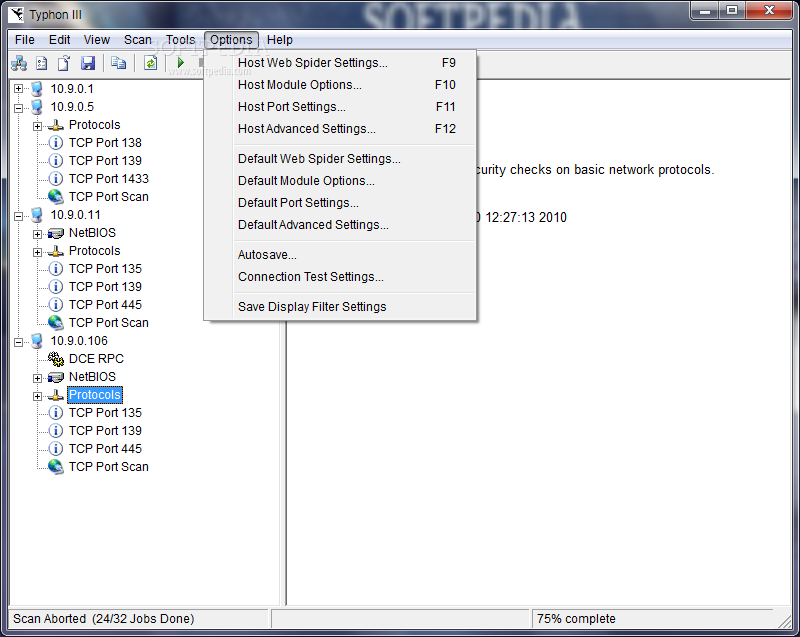The image size is (800, 637).
Task: Click the window resize grip corner
Action: pyautogui.click(x=784, y=620)
